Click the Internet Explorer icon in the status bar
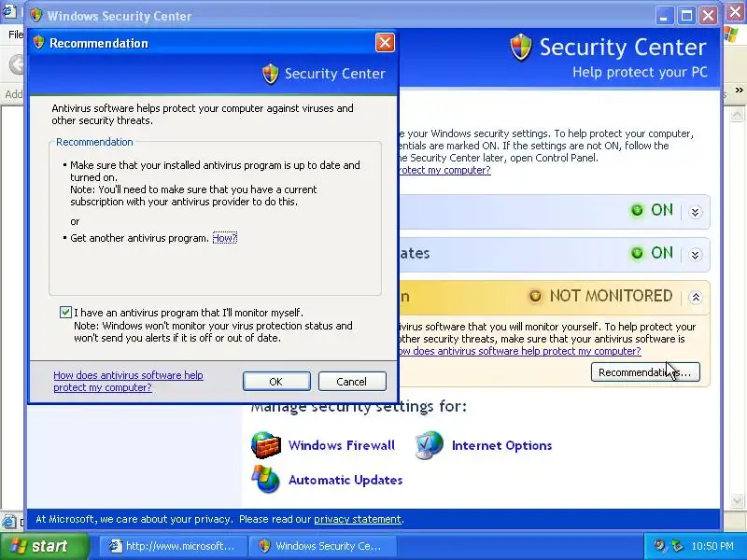This screenshot has height=560, width=747. click(x=9, y=522)
